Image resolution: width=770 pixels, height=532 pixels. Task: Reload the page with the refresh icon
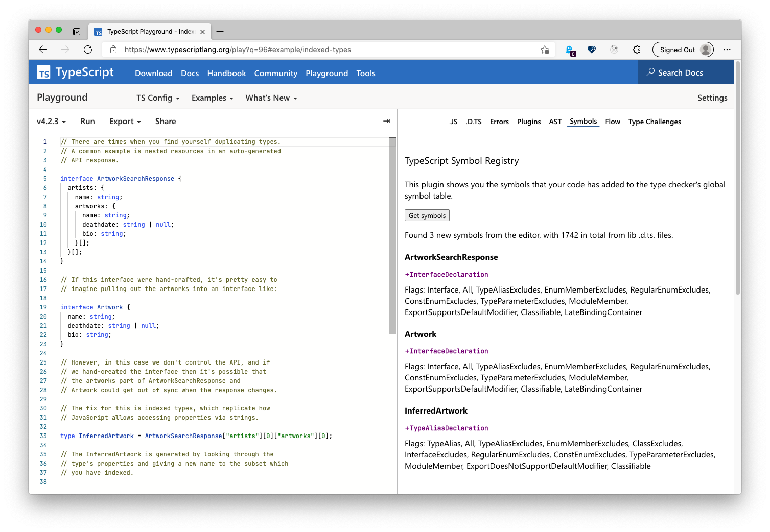[88, 50]
